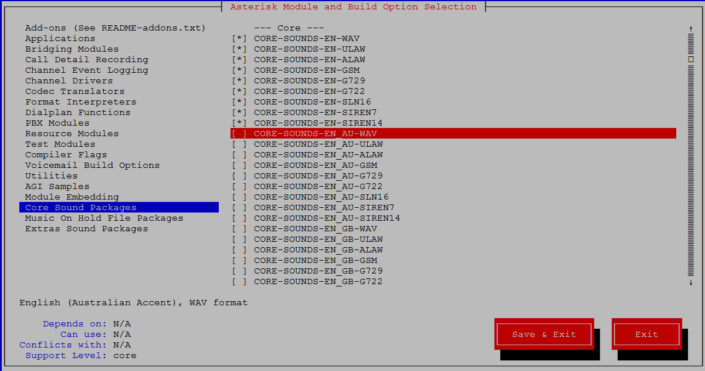The image size is (705, 371).
Task: Select Core Sound Packages category
Action: point(119,207)
